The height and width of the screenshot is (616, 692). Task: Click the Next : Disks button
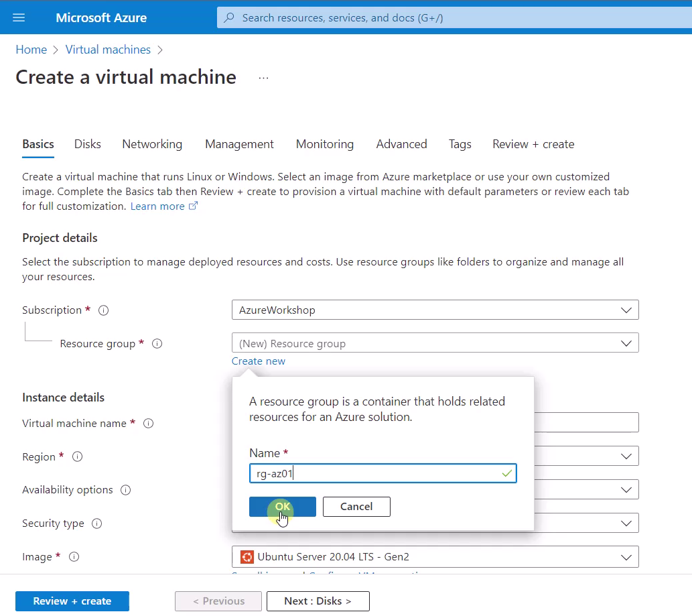coord(318,601)
